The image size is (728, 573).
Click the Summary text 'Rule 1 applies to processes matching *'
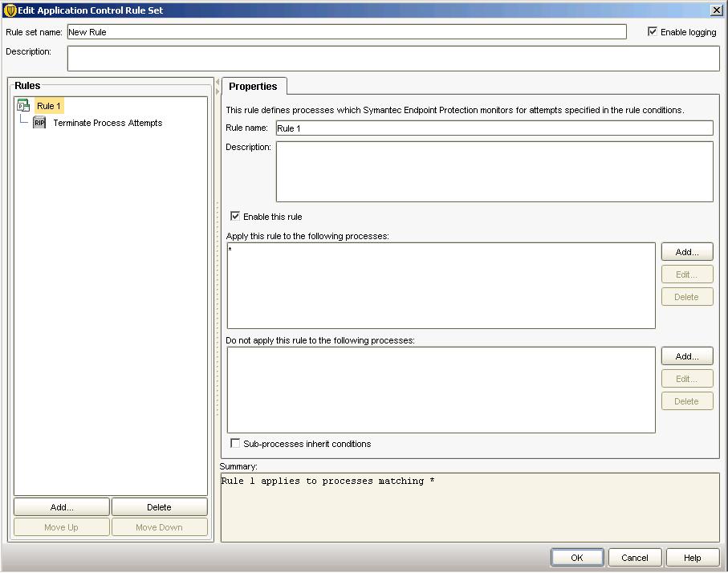327,481
